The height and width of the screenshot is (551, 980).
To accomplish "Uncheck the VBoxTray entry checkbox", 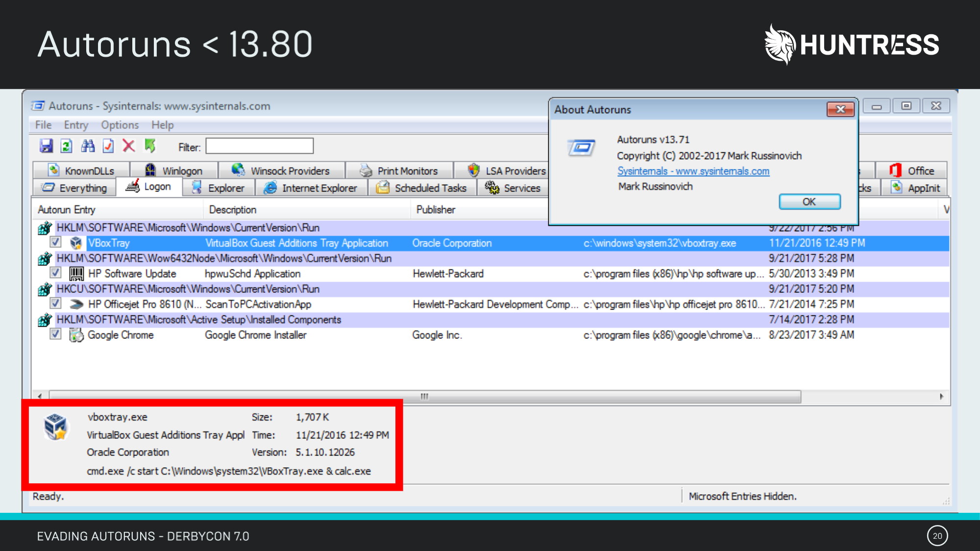I will point(55,242).
